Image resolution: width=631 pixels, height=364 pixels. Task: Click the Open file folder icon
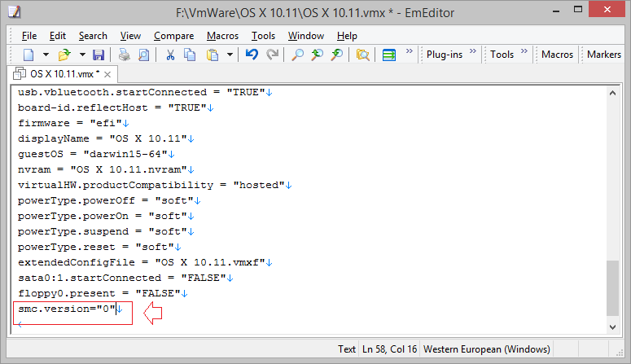tap(64, 55)
